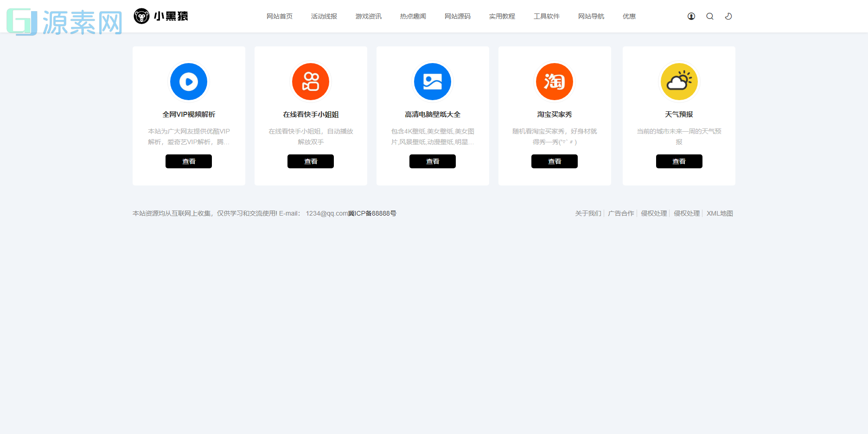Select 活动线报 in the navigation bar
868x434 pixels.
click(x=324, y=16)
